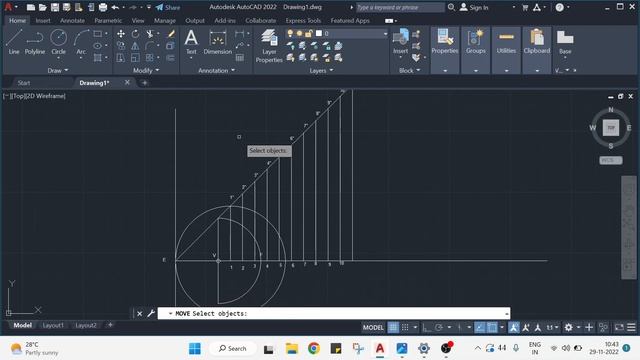Switch to the Annotate ribbon tab
This screenshot has width=640, height=360.
tap(72, 20)
